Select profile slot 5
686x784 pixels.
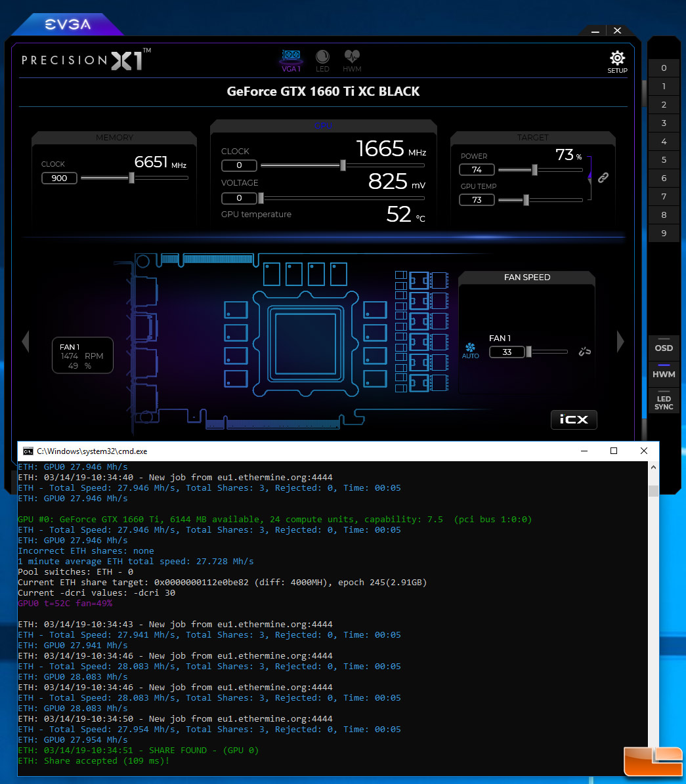pyautogui.click(x=664, y=160)
